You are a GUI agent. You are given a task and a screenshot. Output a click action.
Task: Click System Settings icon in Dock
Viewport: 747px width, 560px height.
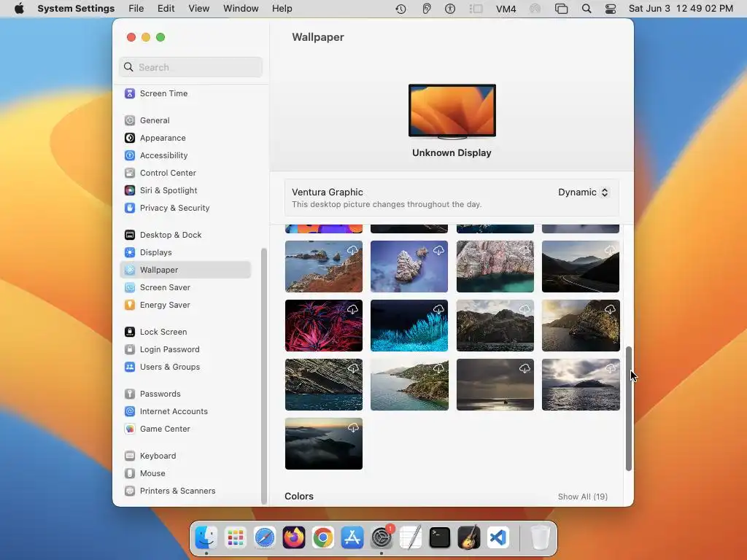click(x=382, y=537)
